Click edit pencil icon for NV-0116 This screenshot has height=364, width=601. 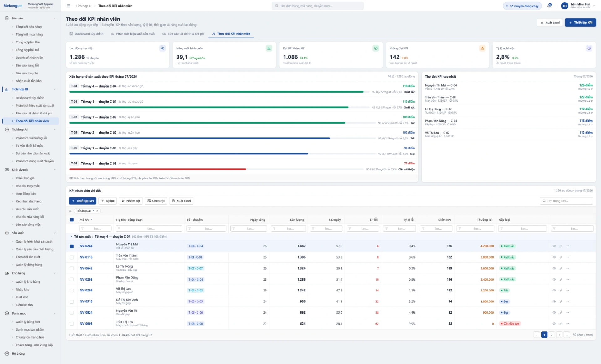[561, 257]
